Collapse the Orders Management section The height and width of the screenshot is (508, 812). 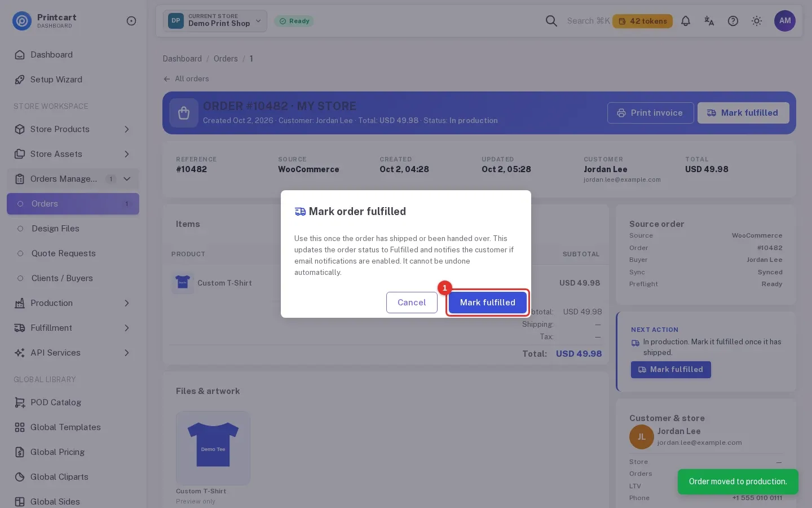[73, 179]
